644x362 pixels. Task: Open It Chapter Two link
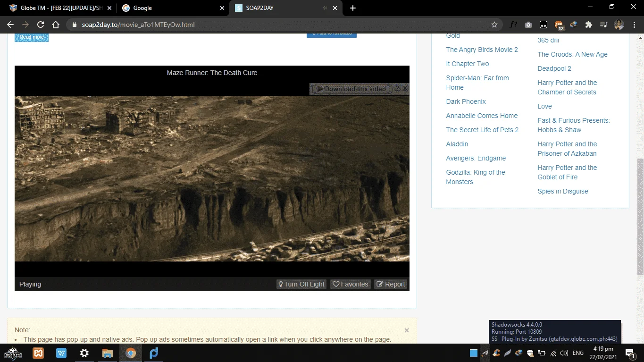[x=468, y=64]
